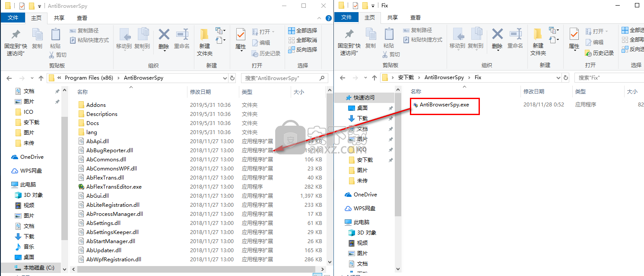Switch to 查看 tab in AntiBrowserSpy window
This screenshot has width=644, height=276.
pyautogui.click(x=82, y=18)
